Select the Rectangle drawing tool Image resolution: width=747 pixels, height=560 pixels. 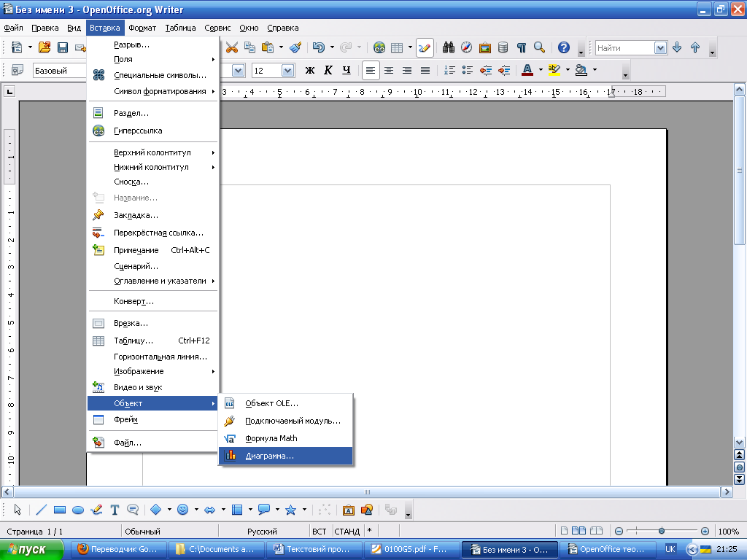[x=60, y=510]
